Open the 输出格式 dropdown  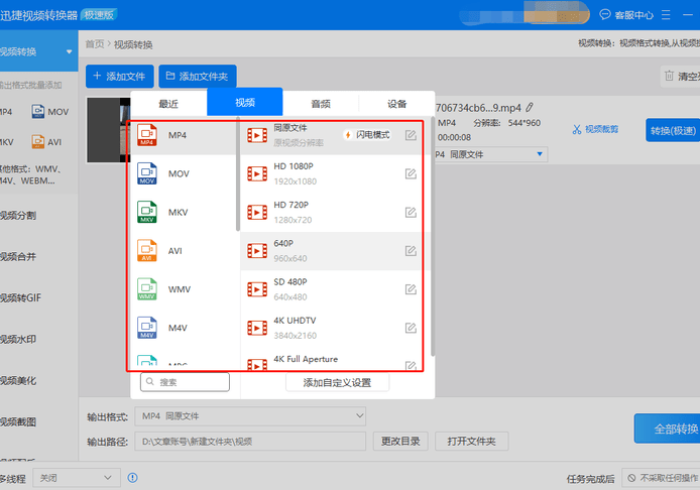pyautogui.click(x=251, y=415)
